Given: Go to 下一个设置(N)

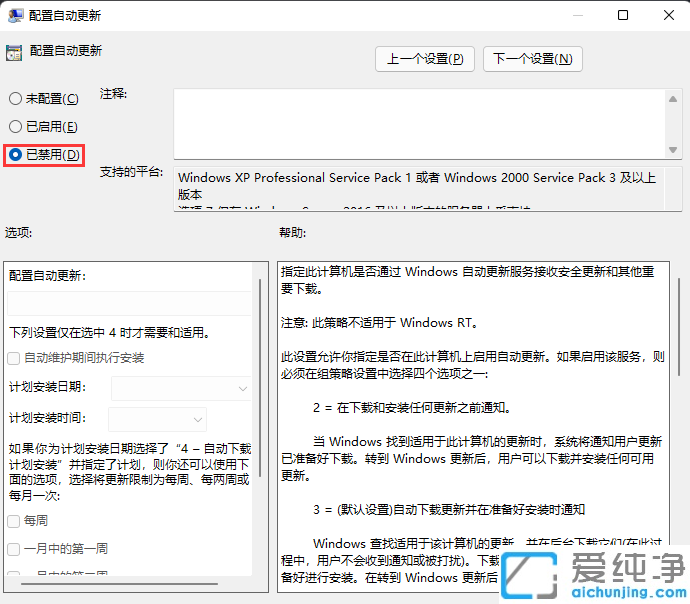Looking at the screenshot, I should 532,59.
